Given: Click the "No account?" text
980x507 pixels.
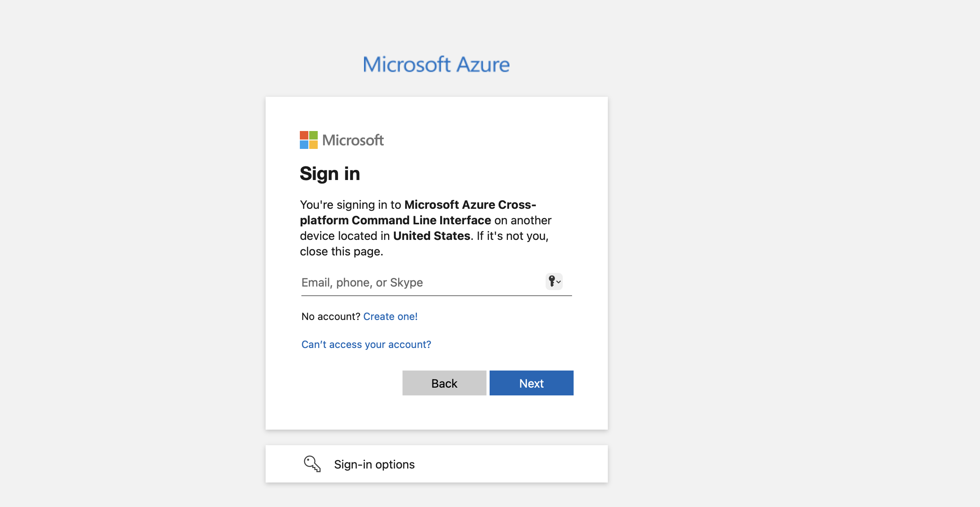Looking at the screenshot, I should click(x=331, y=316).
